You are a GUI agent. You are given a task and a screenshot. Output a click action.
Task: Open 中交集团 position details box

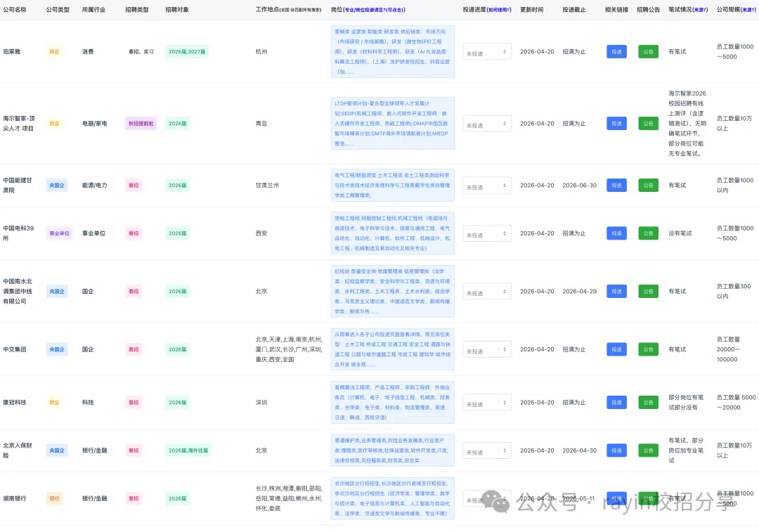[393, 349]
